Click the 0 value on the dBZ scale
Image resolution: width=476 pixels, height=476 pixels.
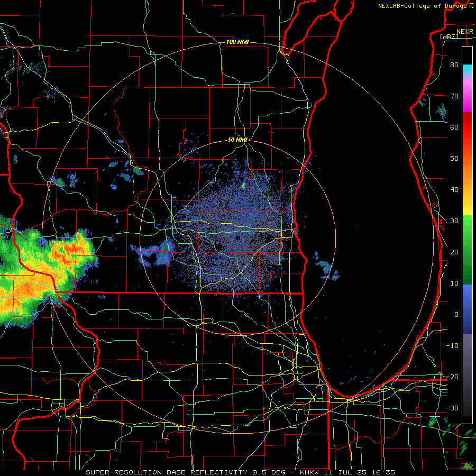[456, 315]
